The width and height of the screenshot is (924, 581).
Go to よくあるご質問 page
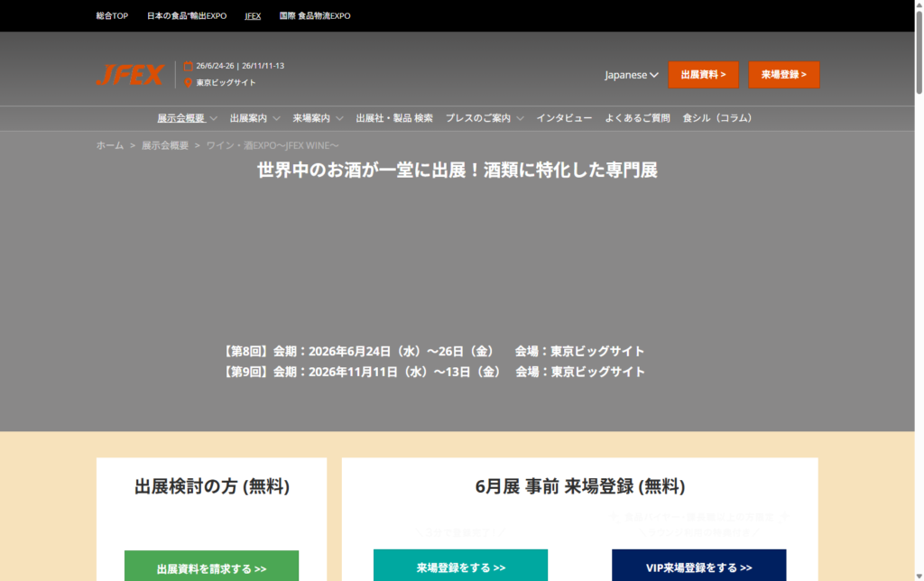coord(637,118)
